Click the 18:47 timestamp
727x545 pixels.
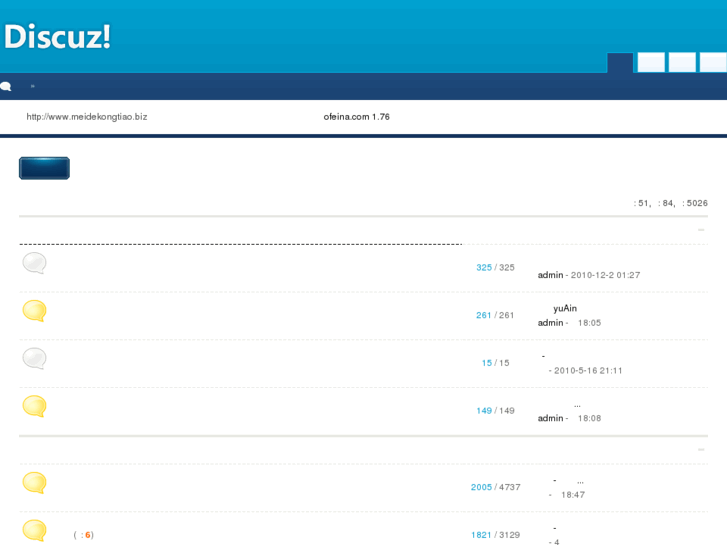(x=573, y=495)
